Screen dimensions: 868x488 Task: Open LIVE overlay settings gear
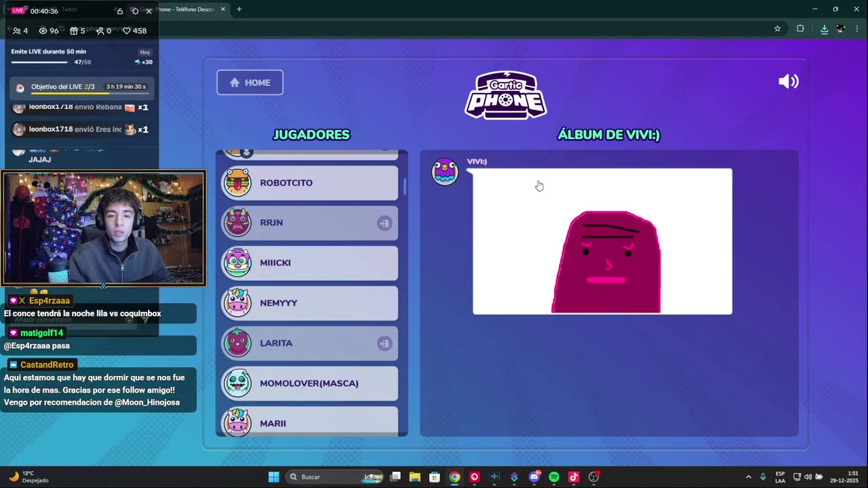134,12
